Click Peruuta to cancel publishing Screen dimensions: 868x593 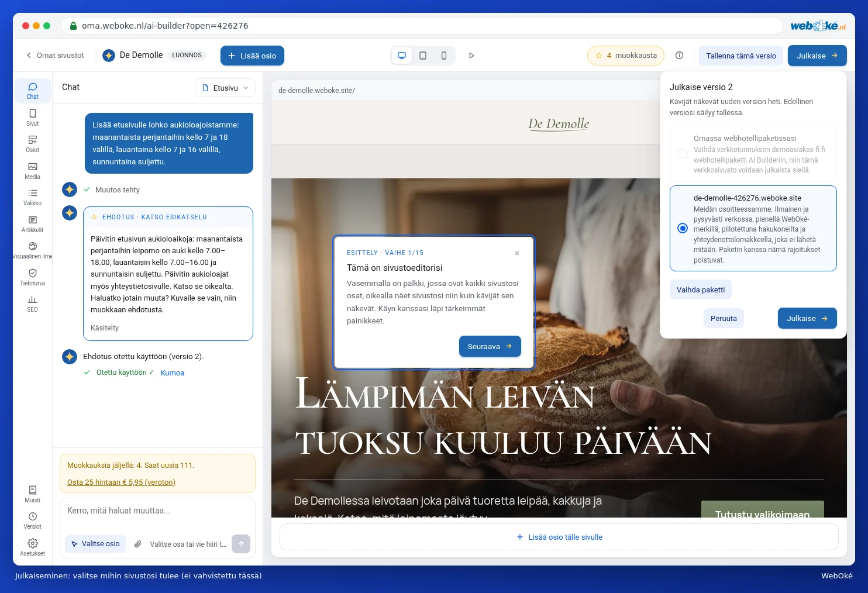[x=724, y=319]
